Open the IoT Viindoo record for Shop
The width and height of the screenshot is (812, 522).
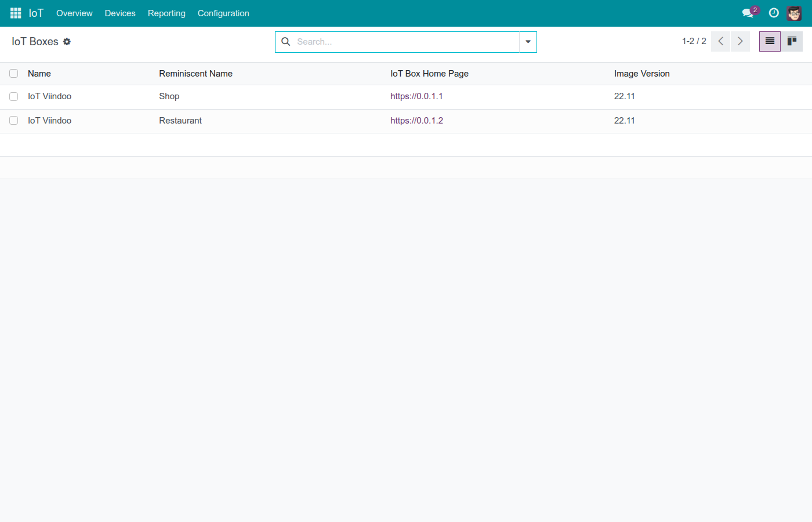pyautogui.click(x=49, y=96)
